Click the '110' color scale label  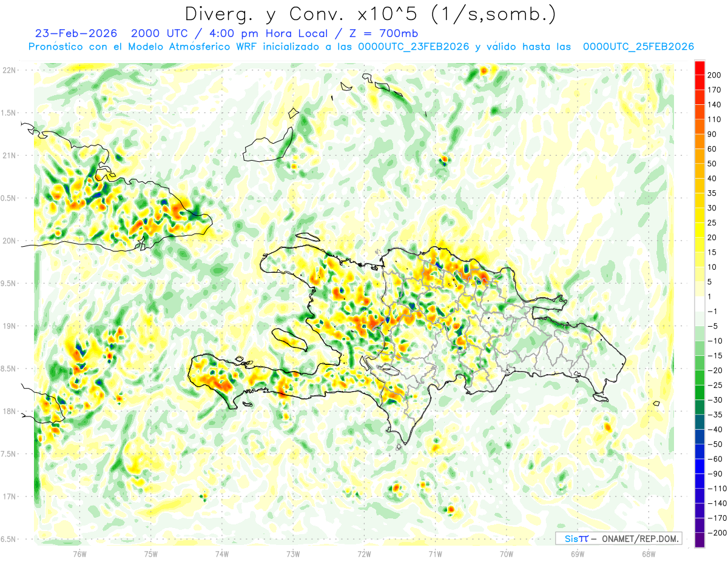715,119
